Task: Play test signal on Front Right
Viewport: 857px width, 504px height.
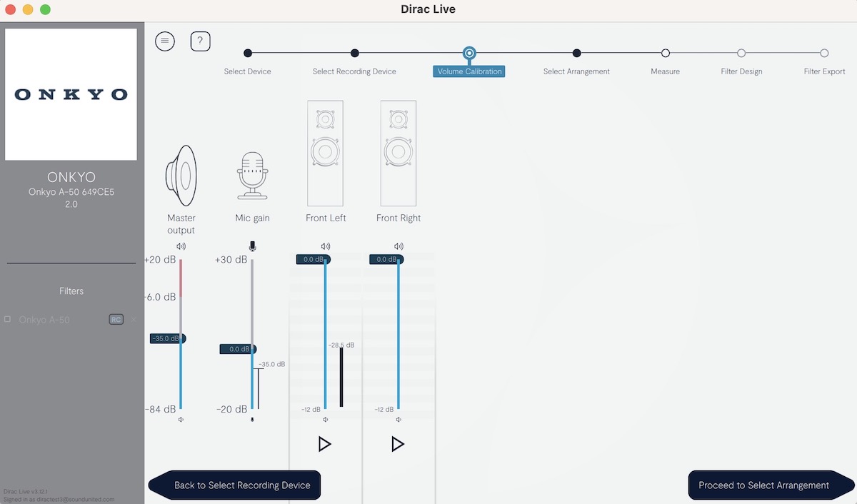Action: point(398,444)
